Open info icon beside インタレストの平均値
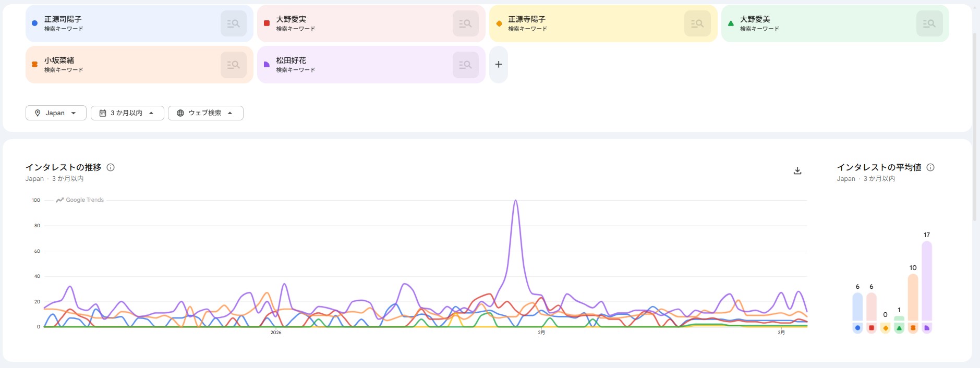Screen dimensions: 980x368 point(930,167)
